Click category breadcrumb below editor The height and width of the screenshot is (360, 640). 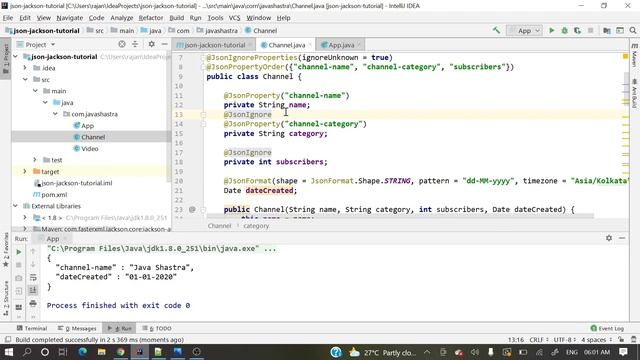pyautogui.click(x=256, y=226)
